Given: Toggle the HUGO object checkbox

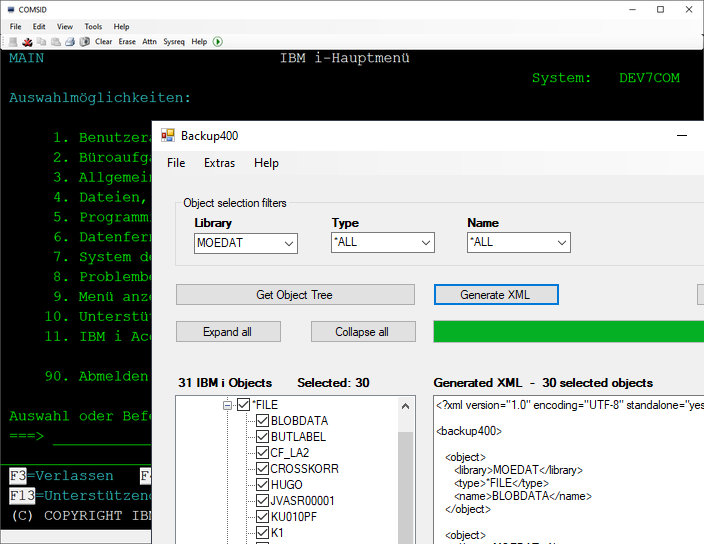Looking at the screenshot, I should (262, 485).
